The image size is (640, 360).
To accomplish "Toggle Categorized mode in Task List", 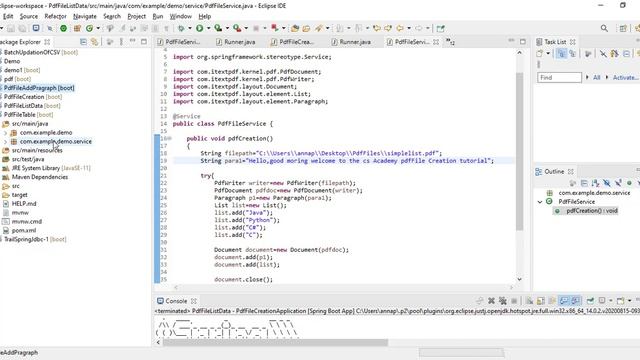I will coord(562,53).
